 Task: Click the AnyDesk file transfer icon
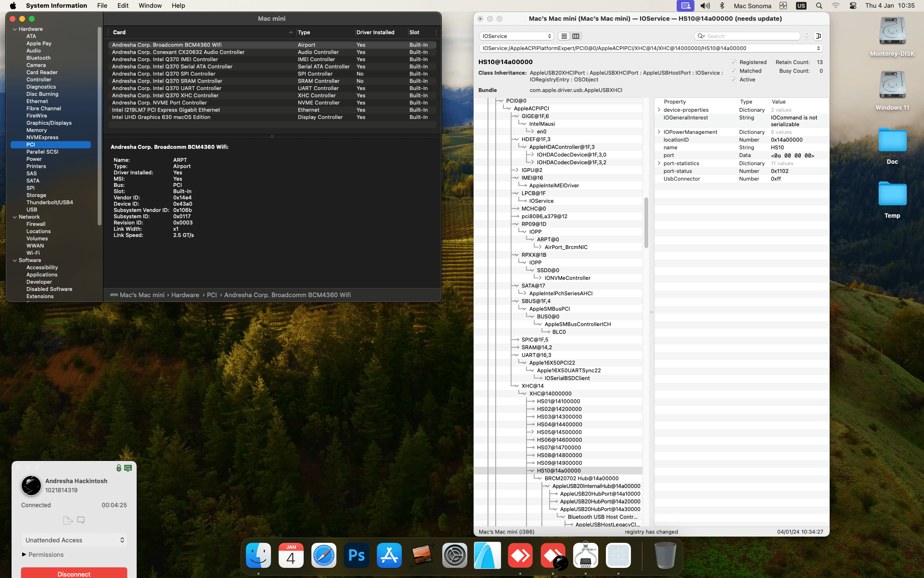[68, 520]
